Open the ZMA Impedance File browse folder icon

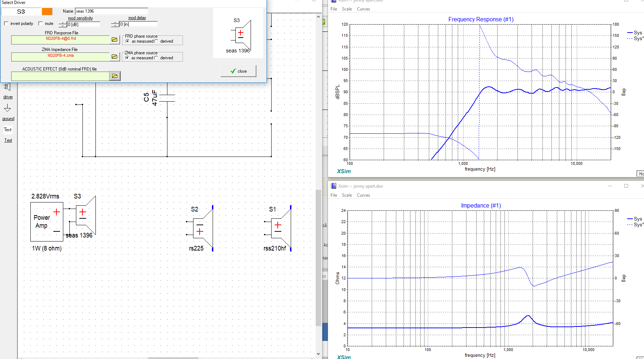pyautogui.click(x=115, y=56)
